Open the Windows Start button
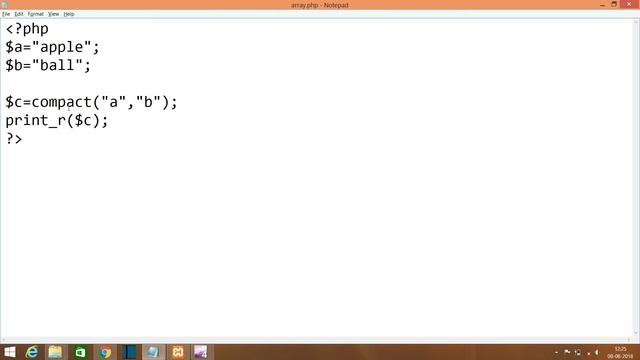640x360 pixels. pos(9,352)
